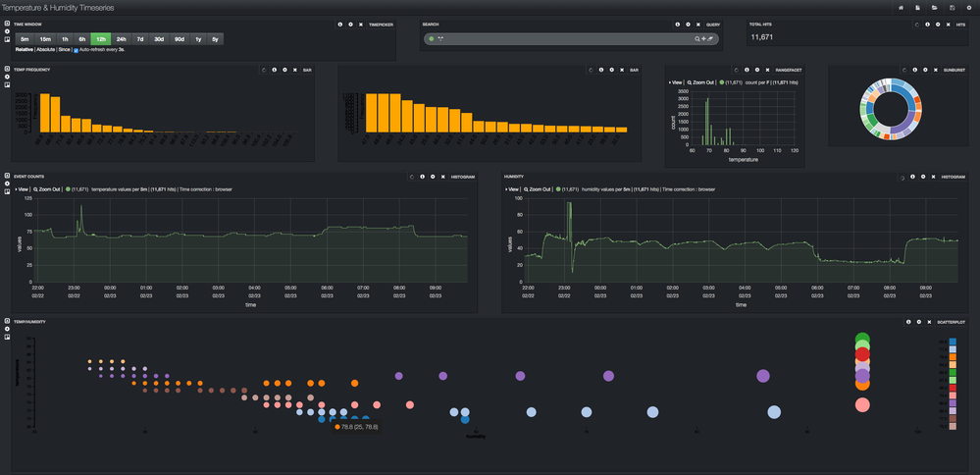Screen dimensions: 980x475
Task: Select the 24h time range
Action: tap(122, 38)
